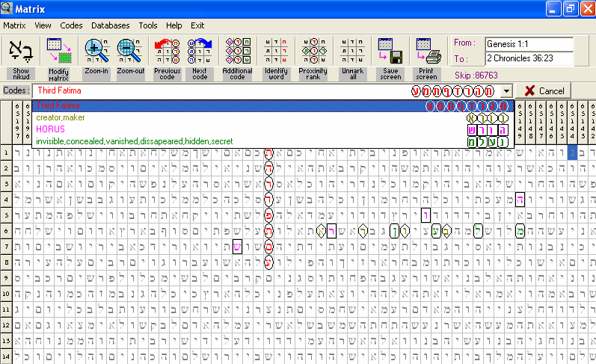Select the Identify word tool
Viewport: 596px width, 364px height.
pyautogui.click(x=276, y=51)
